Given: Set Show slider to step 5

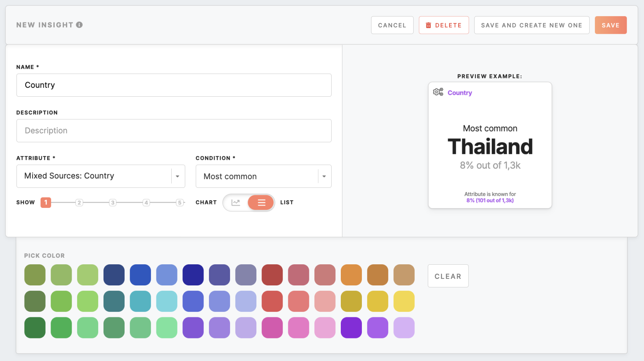Looking at the screenshot, I should pos(179,203).
